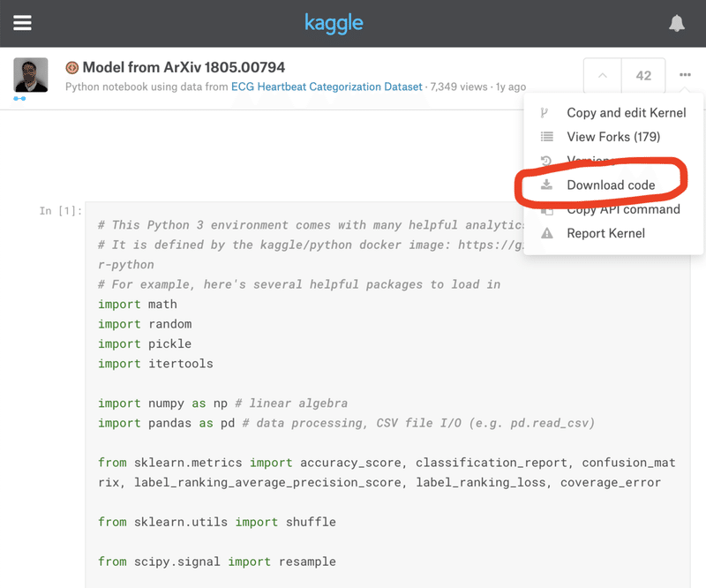Open the ECG Heartbeat Categorization Dataset link
The height and width of the screenshot is (588, 706).
(327, 87)
